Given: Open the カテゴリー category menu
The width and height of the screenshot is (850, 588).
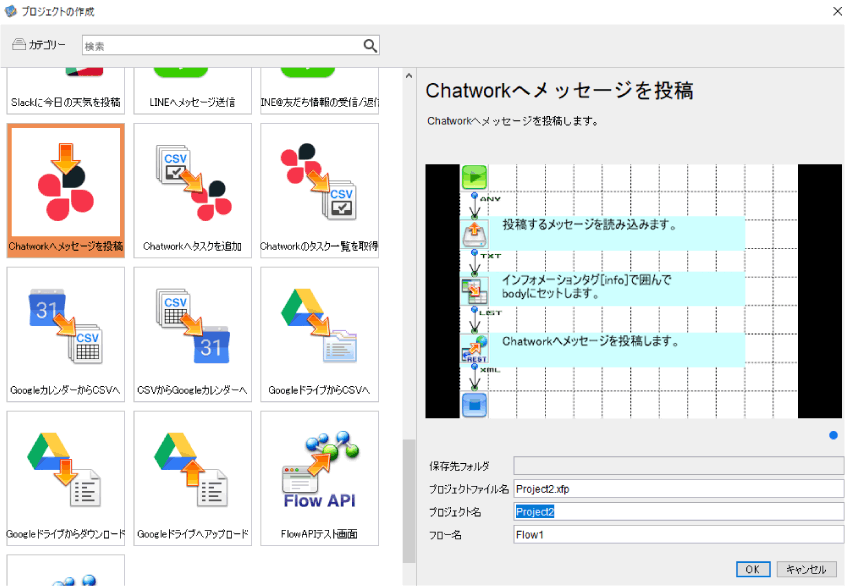Looking at the screenshot, I should pos(38,45).
